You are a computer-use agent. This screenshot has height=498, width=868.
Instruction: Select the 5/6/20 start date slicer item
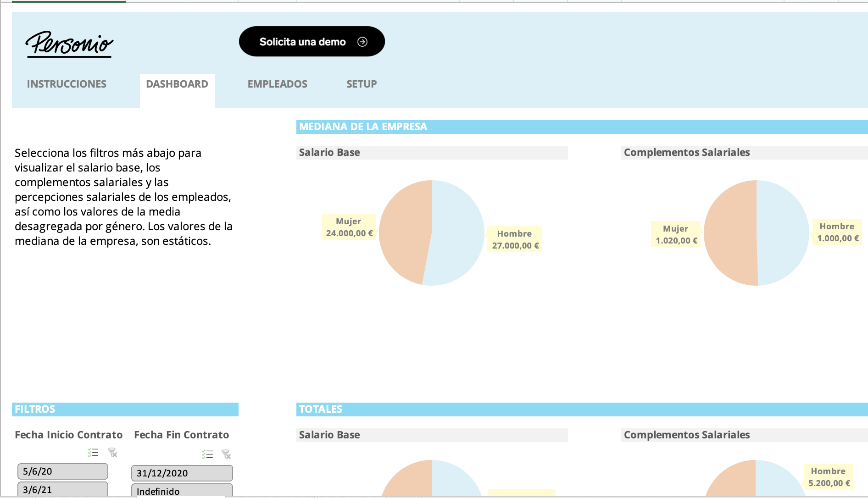click(63, 471)
